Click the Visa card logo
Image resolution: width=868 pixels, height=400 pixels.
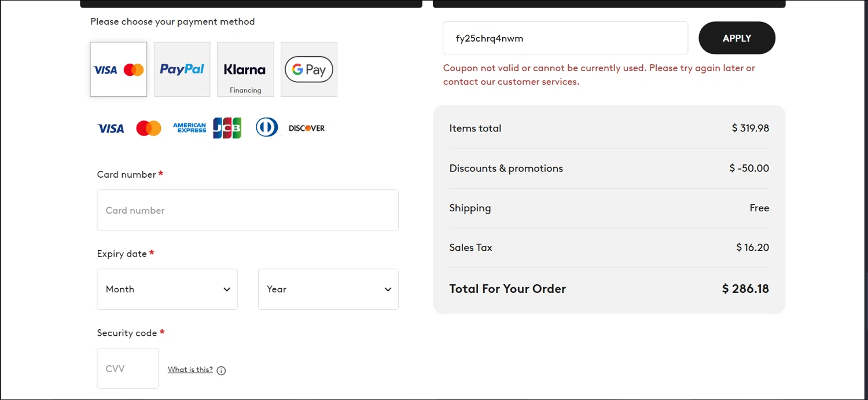[111, 129]
